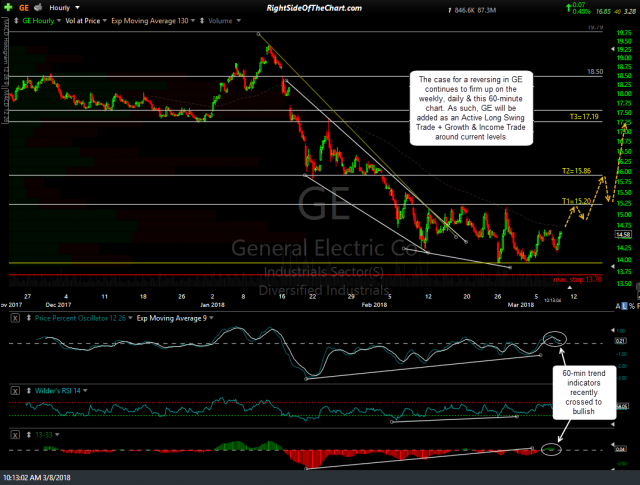Open the Price Percent Oscillator 12 26 dropdown
Viewport: 640px width, 485px height.
click(x=131, y=318)
